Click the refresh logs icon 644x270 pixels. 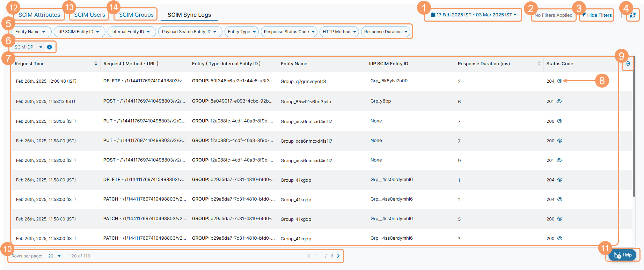[x=632, y=15]
